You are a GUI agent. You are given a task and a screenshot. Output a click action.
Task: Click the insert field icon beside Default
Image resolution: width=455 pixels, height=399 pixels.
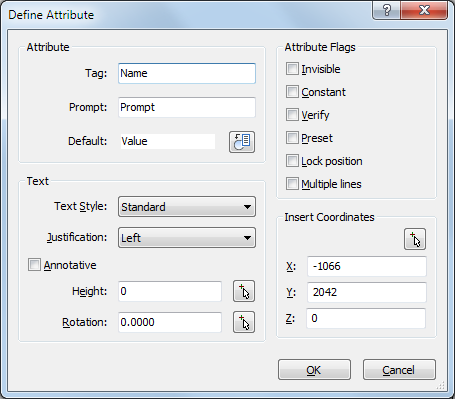pos(242,142)
